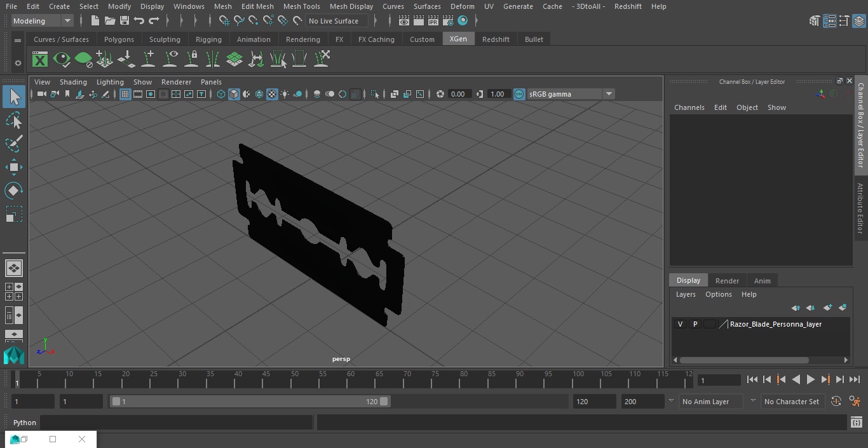The height and width of the screenshot is (448, 868).
Task: Open the Mesh Tools menu
Action: coord(301,6)
